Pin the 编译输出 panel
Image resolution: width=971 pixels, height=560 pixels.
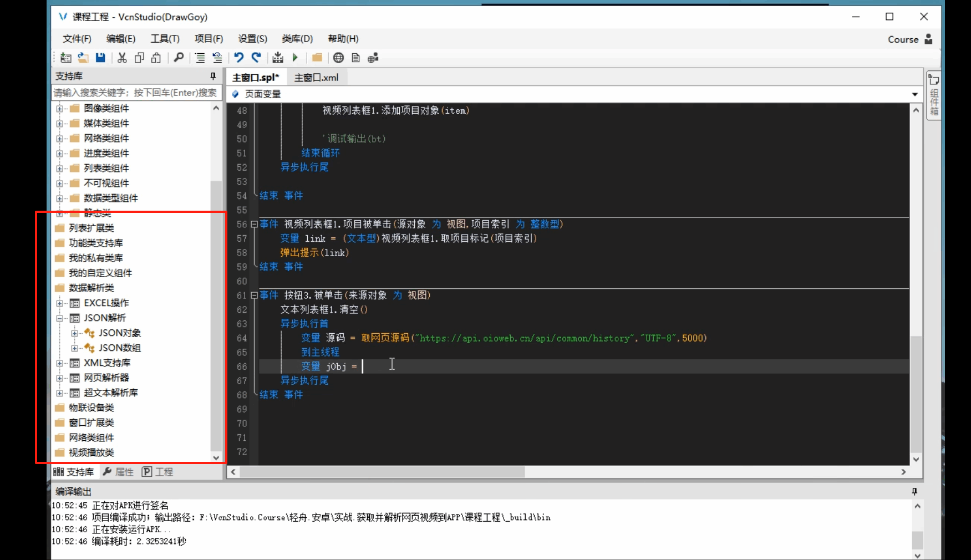click(914, 491)
